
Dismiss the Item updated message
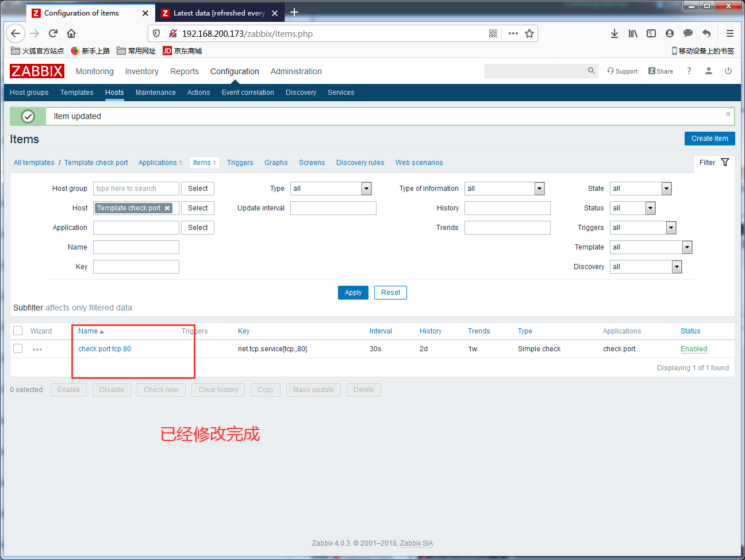click(x=728, y=114)
